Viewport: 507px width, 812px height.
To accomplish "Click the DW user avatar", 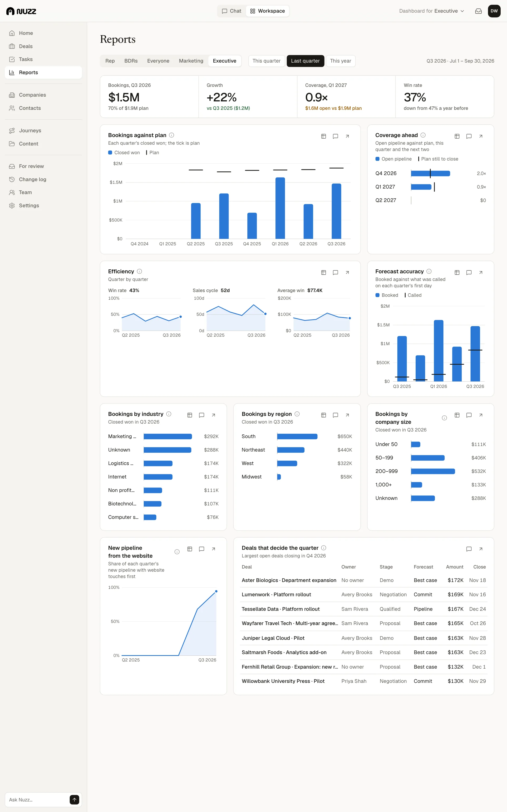I will pos(494,11).
